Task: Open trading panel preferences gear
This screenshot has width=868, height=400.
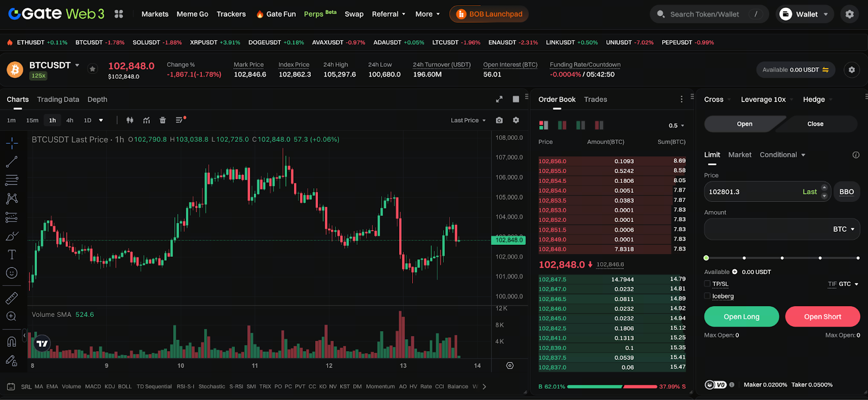Action: click(x=852, y=70)
